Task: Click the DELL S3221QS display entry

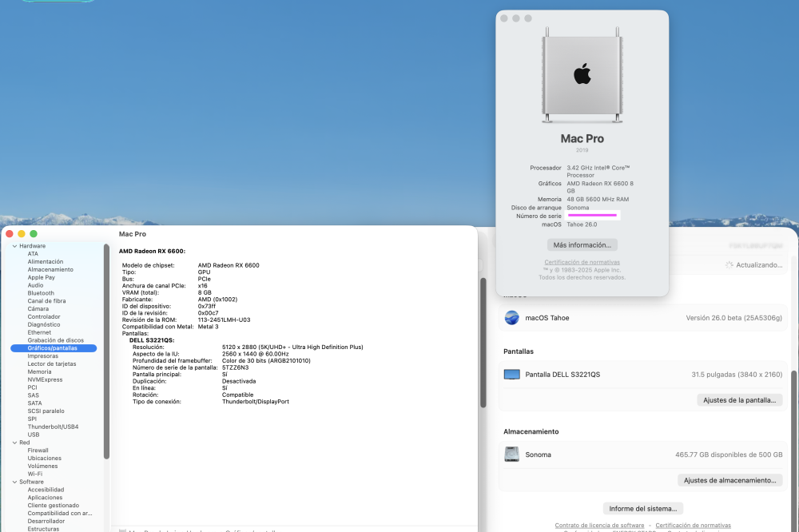Action: click(152, 340)
